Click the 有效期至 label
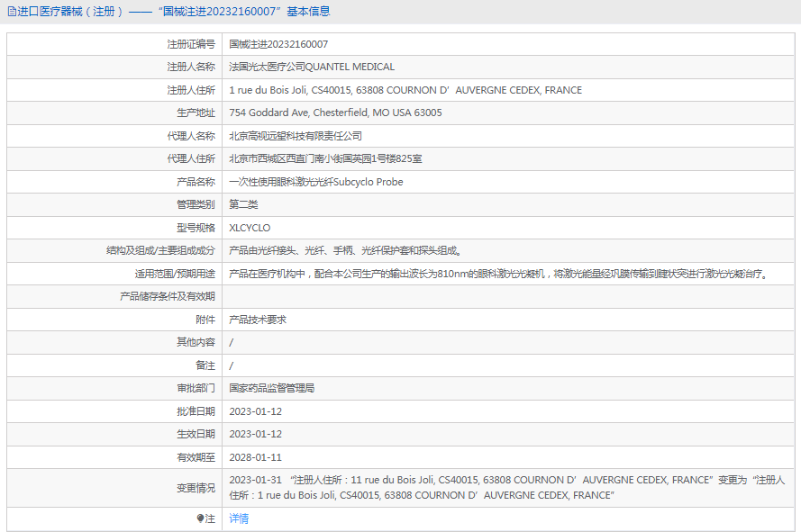The image size is (801, 532). tap(196, 457)
